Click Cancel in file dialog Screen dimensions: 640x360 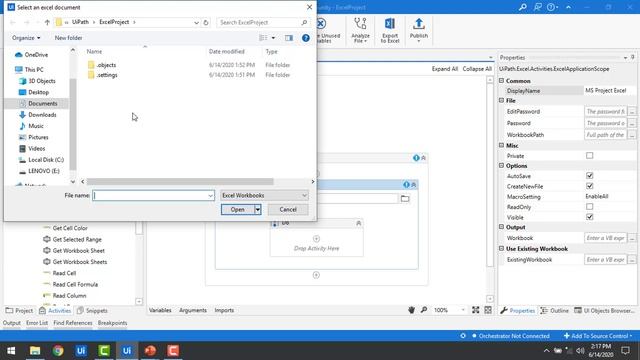pyautogui.click(x=288, y=209)
